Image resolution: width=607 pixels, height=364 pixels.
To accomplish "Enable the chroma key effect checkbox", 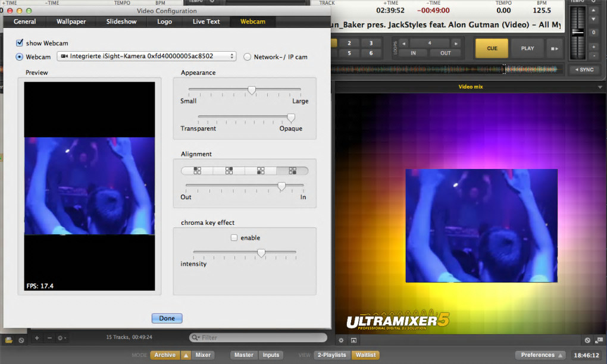I will (x=234, y=238).
